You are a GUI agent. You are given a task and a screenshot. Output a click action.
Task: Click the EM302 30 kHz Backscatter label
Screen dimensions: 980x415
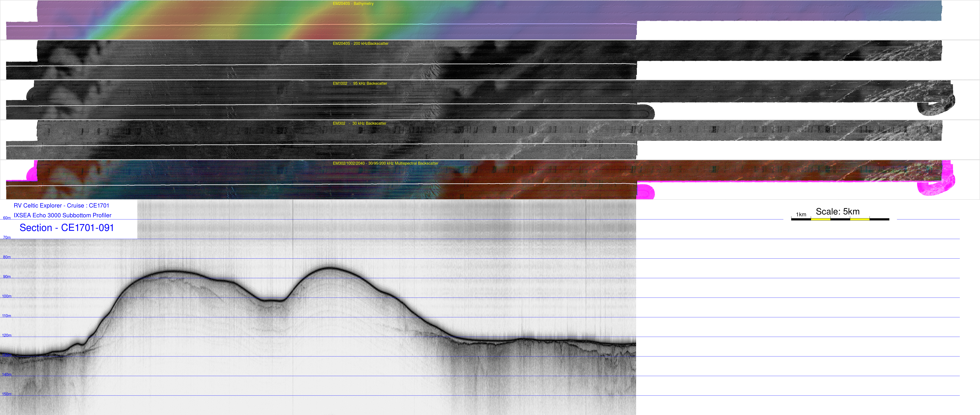coord(359,124)
